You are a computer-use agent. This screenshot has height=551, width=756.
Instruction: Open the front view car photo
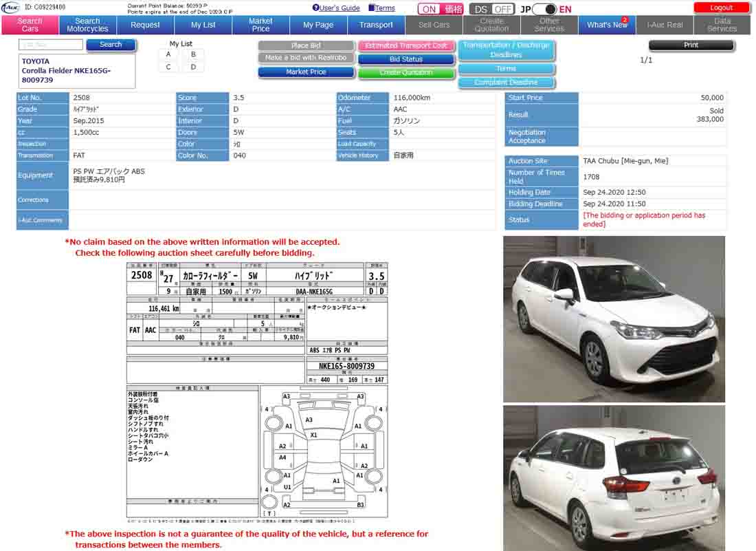[x=614, y=319]
